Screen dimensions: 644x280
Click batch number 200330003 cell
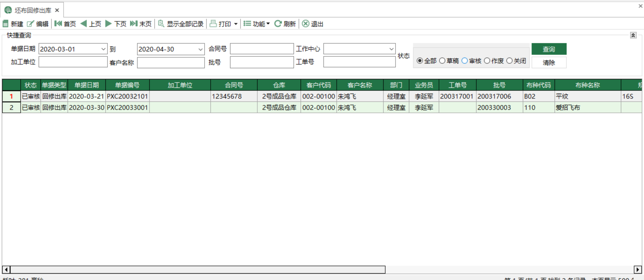pos(499,107)
